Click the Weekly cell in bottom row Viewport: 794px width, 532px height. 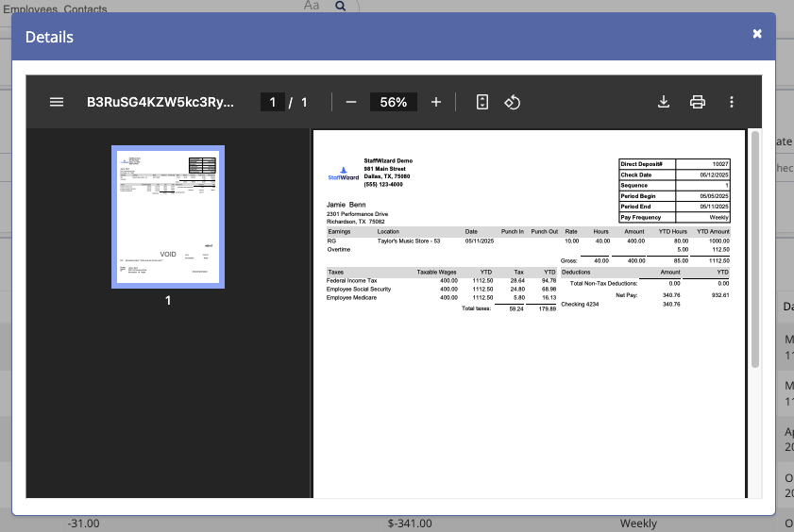click(x=638, y=524)
